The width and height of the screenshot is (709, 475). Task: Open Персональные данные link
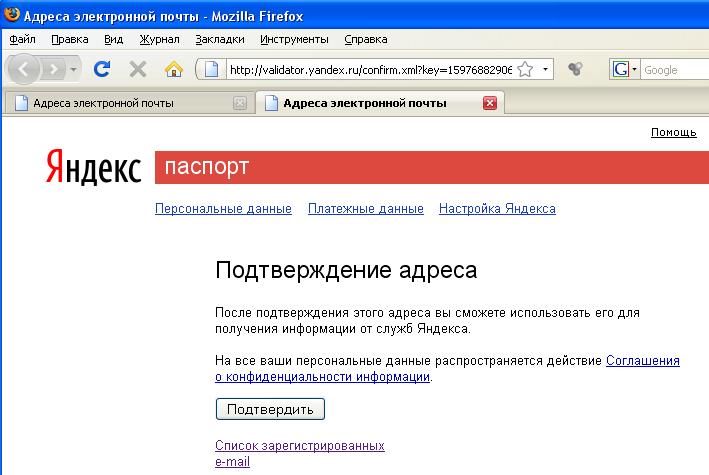pos(223,209)
